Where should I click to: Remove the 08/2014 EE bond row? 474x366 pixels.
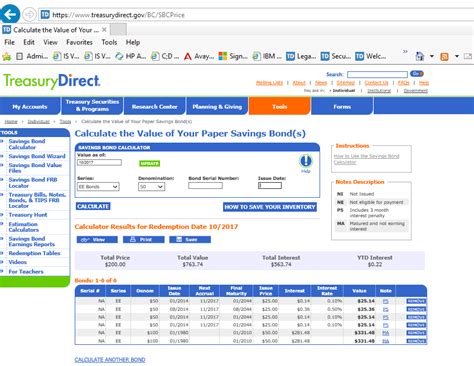click(416, 309)
